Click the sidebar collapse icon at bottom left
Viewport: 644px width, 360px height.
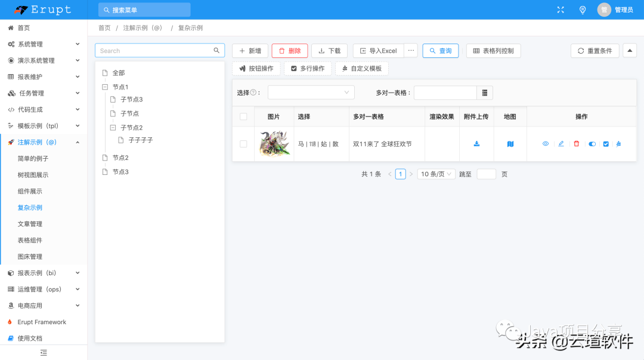pyautogui.click(x=44, y=353)
